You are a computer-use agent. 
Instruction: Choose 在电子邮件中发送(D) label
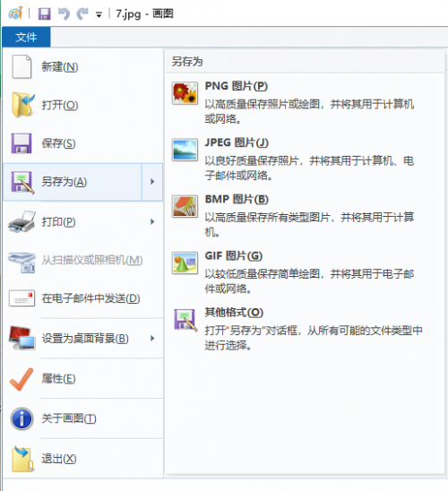click(x=90, y=298)
